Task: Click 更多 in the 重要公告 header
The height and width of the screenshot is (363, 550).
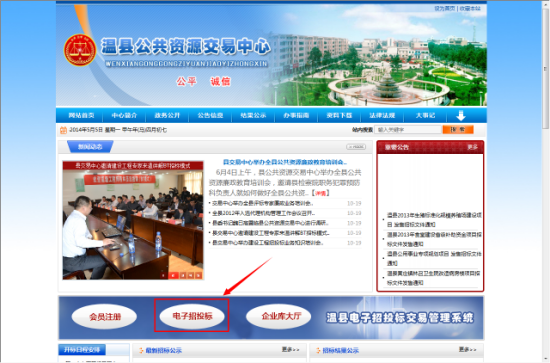Action: (472, 147)
